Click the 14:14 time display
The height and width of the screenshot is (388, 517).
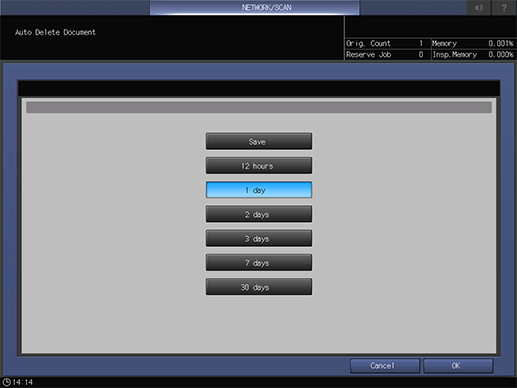[x=23, y=382]
